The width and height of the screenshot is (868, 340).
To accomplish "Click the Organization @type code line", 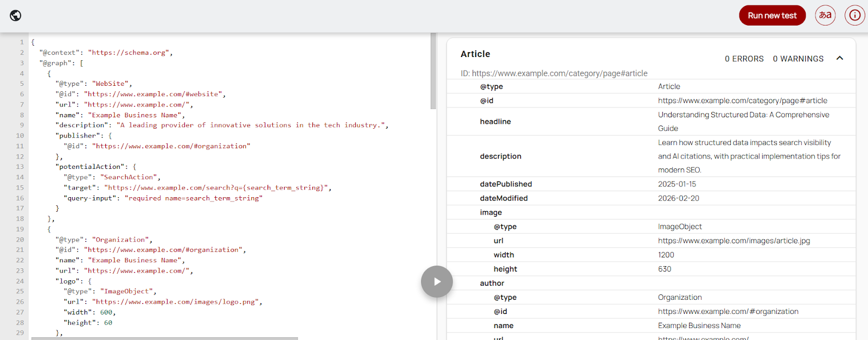I will [x=104, y=240].
